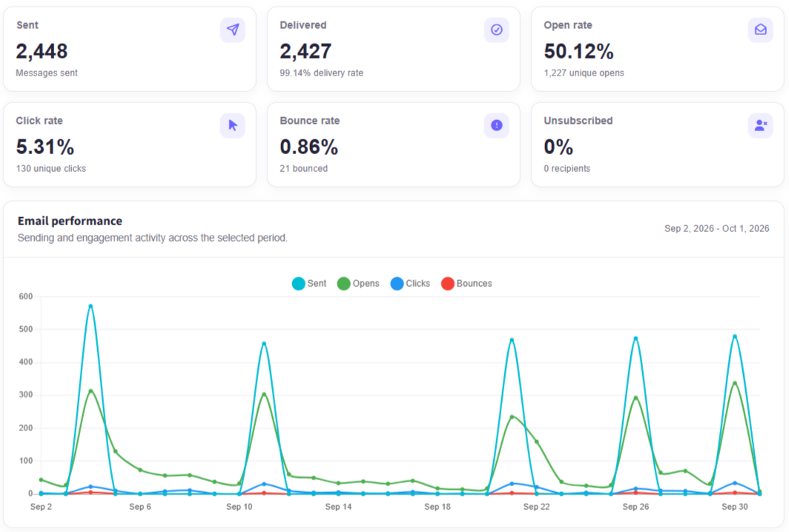The width and height of the screenshot is (789, 532).
Task: Click the Delivered card title
Action: tap(303, 25)
